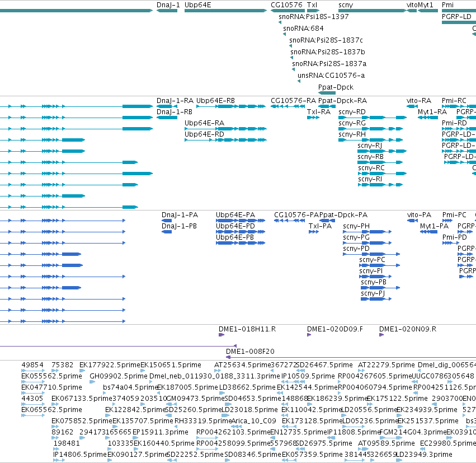Click the Myt1-PA protein
This screenshot has height=463, width=476.
[x=428, y=232]
